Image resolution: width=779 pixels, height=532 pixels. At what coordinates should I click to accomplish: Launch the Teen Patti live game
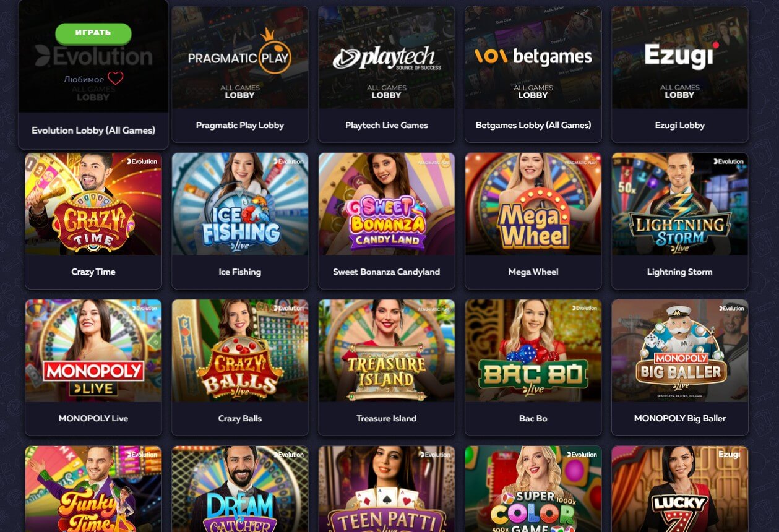click(386, 489)
